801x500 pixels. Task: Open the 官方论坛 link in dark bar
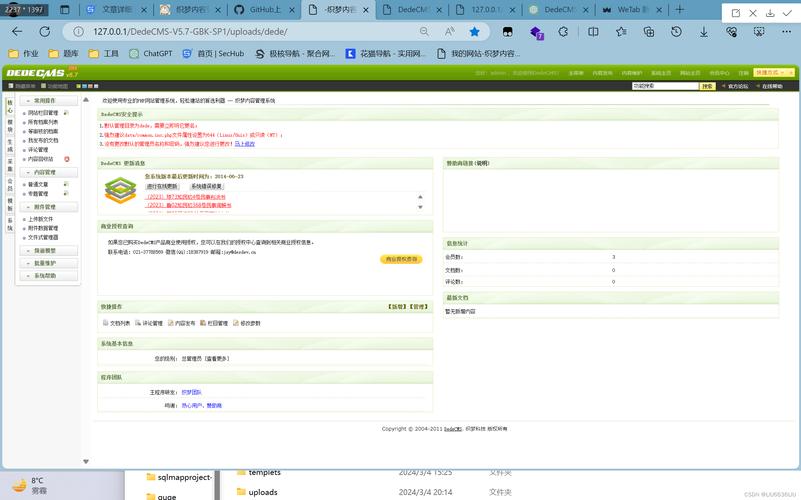click(x=735, y=86)
